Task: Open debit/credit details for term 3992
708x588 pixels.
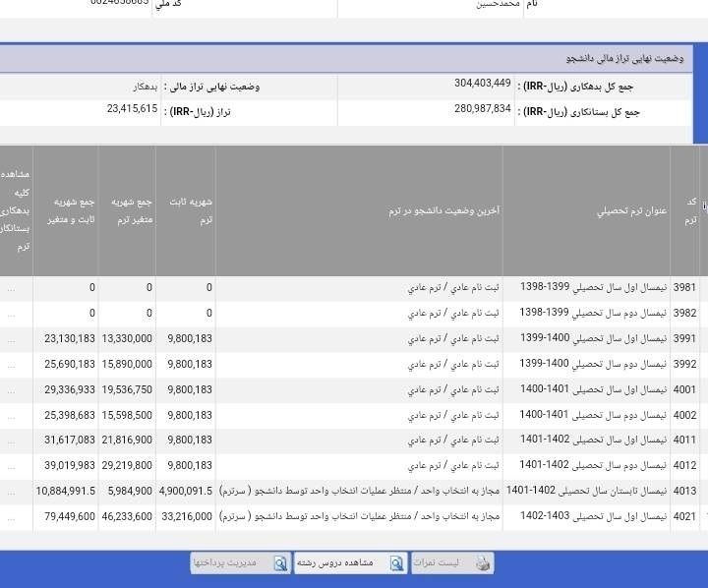Action: tap(11, 366)
